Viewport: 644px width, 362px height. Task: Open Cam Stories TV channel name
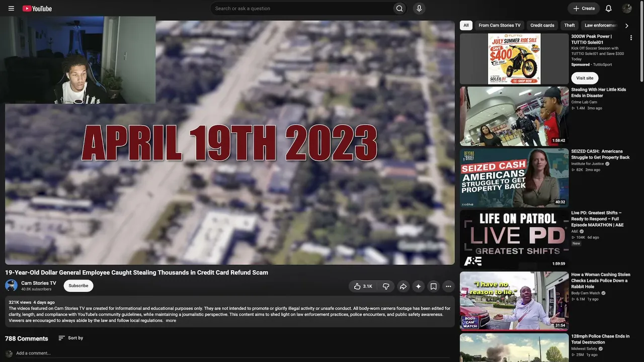click(39, 283)
